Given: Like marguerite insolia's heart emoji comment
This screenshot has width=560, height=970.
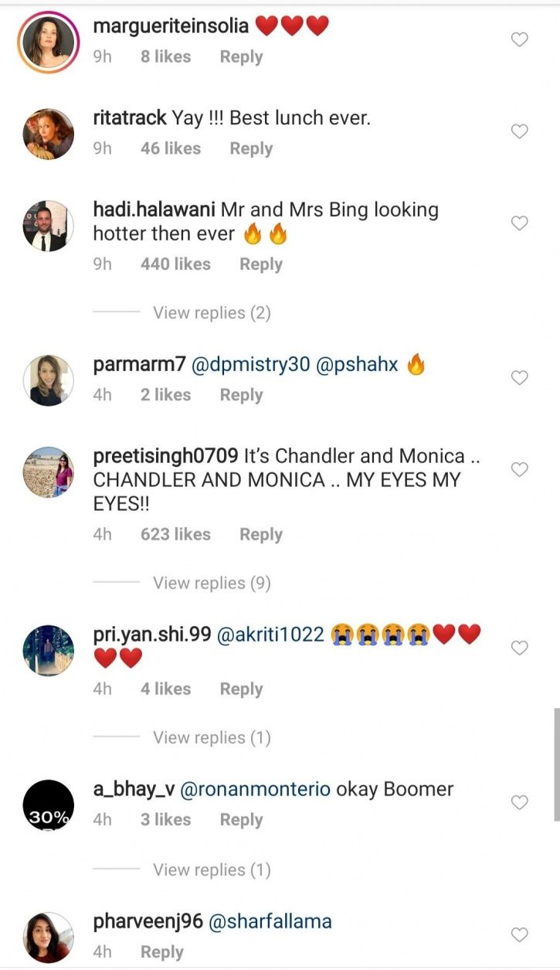Looking at the screenshot, I should 519,39.
